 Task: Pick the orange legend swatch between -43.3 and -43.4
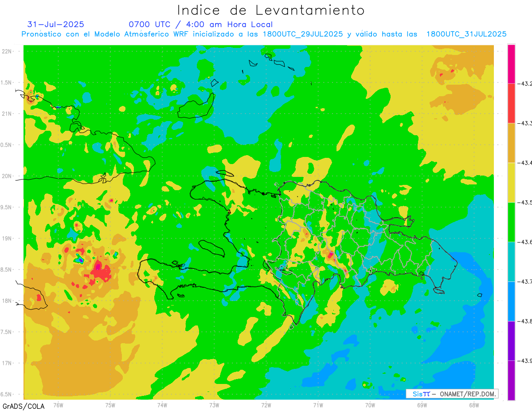511,143
